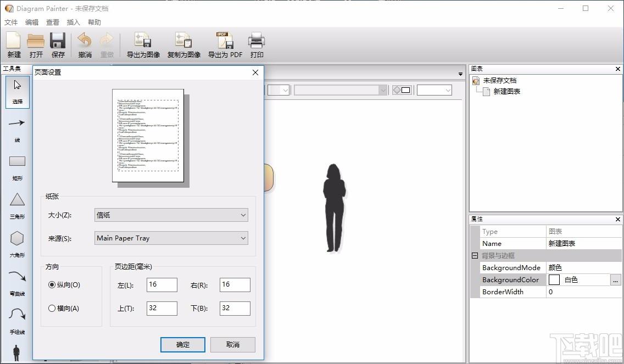
Task: Click the 保存 (Save) floppy icon
Action: (58, 41)
